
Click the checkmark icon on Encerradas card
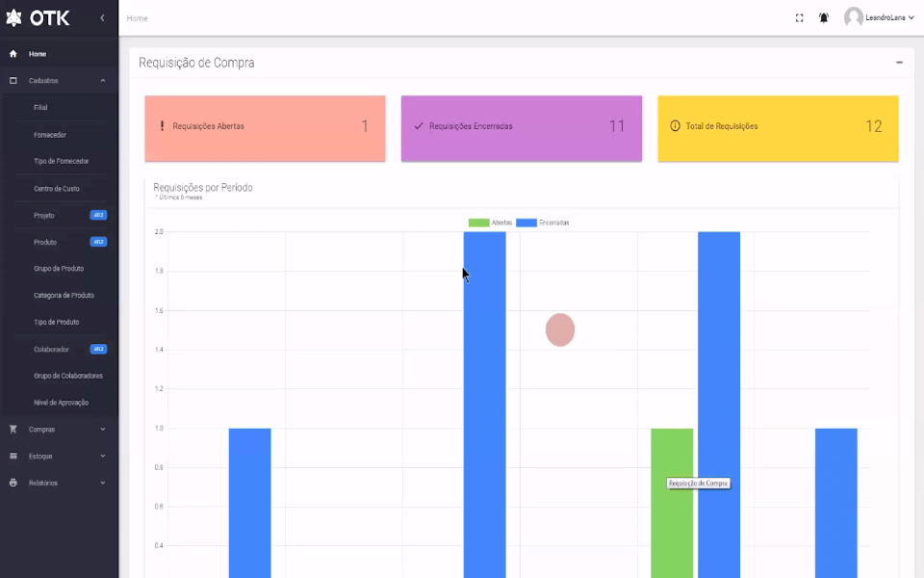(419, 125)
